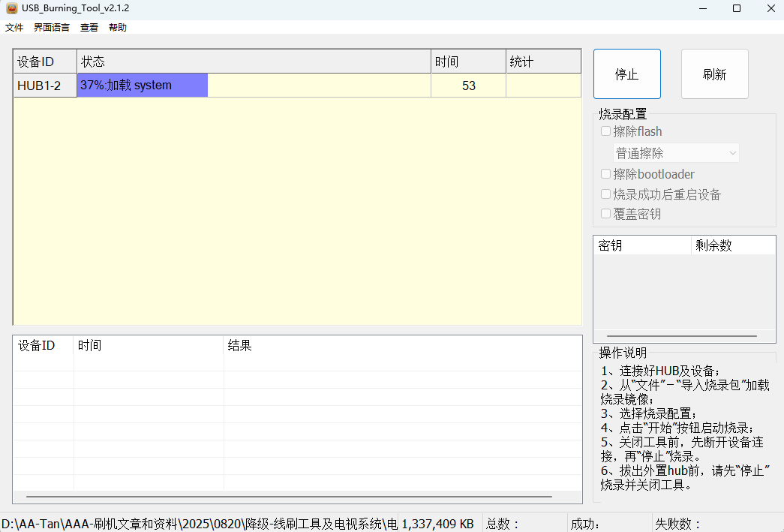This screenshot has height=532, width=784.
Task: Click the 烧录配置 group label
Action: pyautogui.click(x=623, y=114)
